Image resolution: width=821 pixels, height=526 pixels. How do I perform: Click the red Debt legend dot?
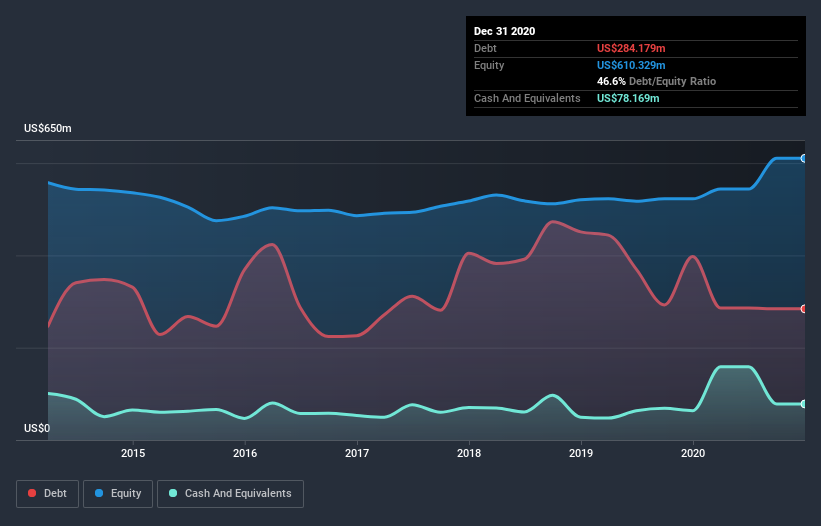click(32, 493)
